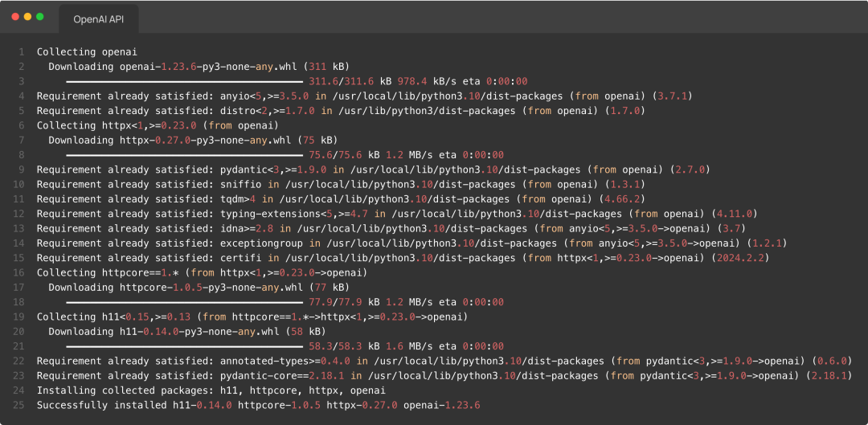
Task: Click the 58.3/58.3 kB progress bar
Action: coord(184,346)
